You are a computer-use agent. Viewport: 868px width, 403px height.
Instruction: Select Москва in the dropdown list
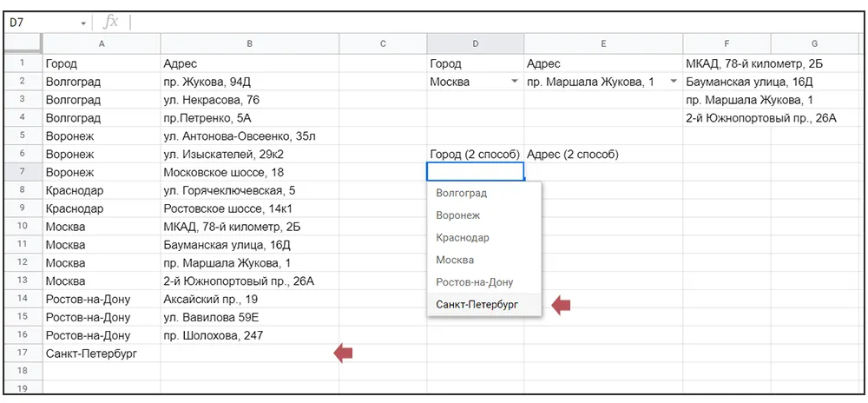point(455,260)
